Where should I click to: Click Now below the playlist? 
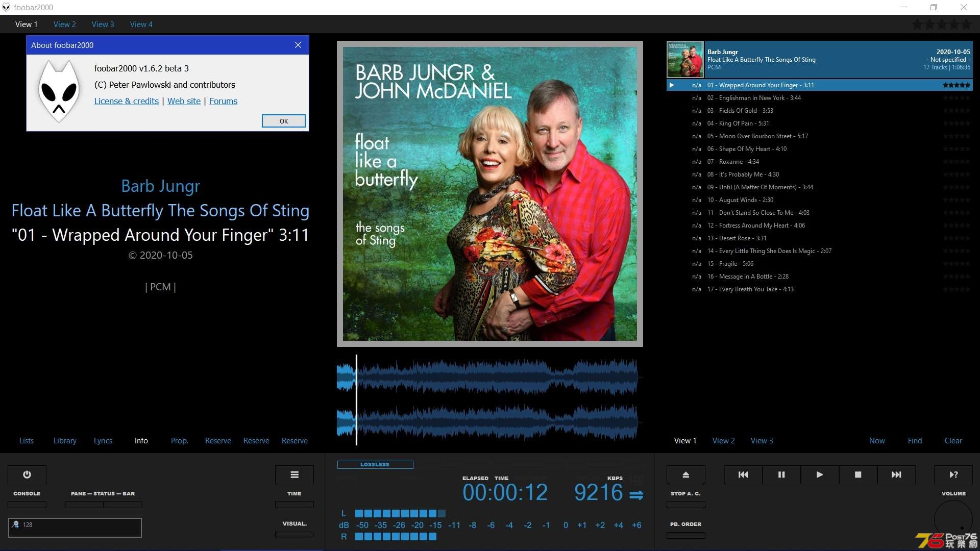[x=877, y=440]
